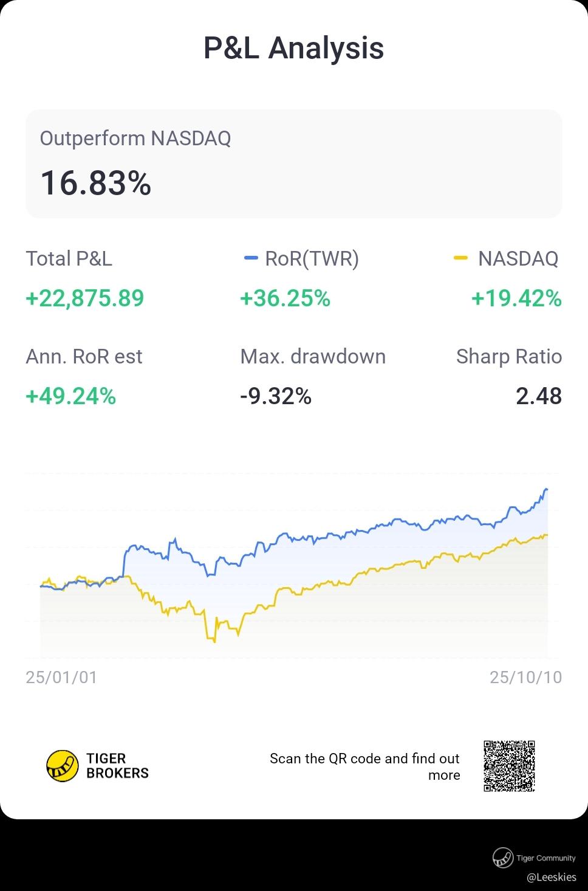Click the Tiger Brokers round tiger logo
This screenshot has height=891, width=588.
click(x=63, y=766)
